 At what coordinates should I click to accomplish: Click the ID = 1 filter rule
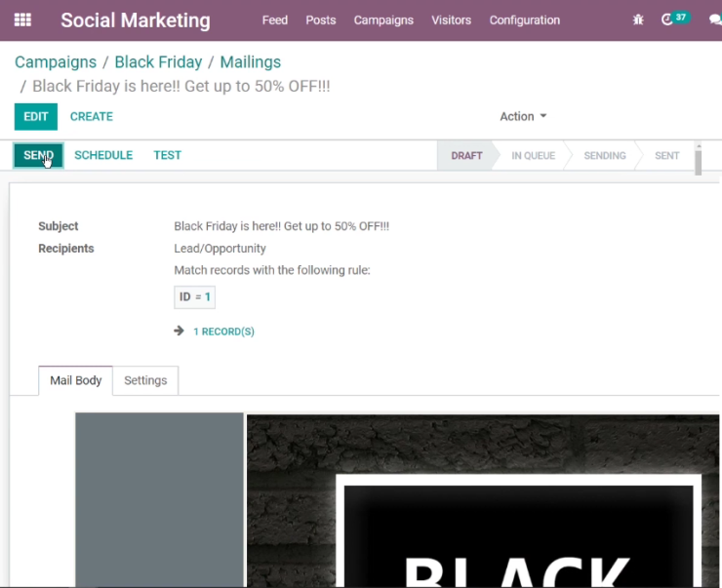[195, 296]
